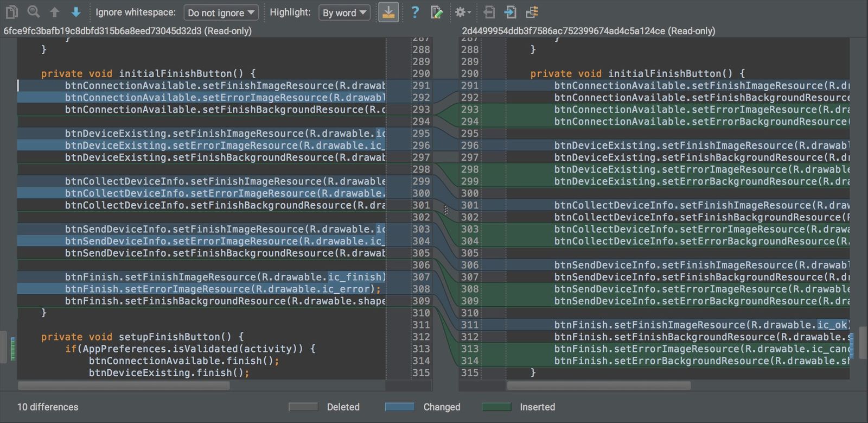Click line number 311 in right gutter
The height and width of the screenshot is (423, 868).
coord(470,325)
